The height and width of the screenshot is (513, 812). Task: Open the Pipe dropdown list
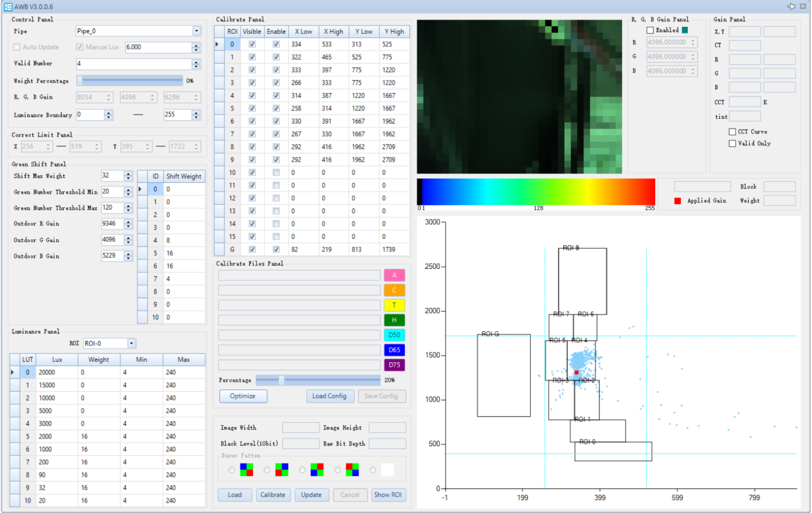pos(196,31)
